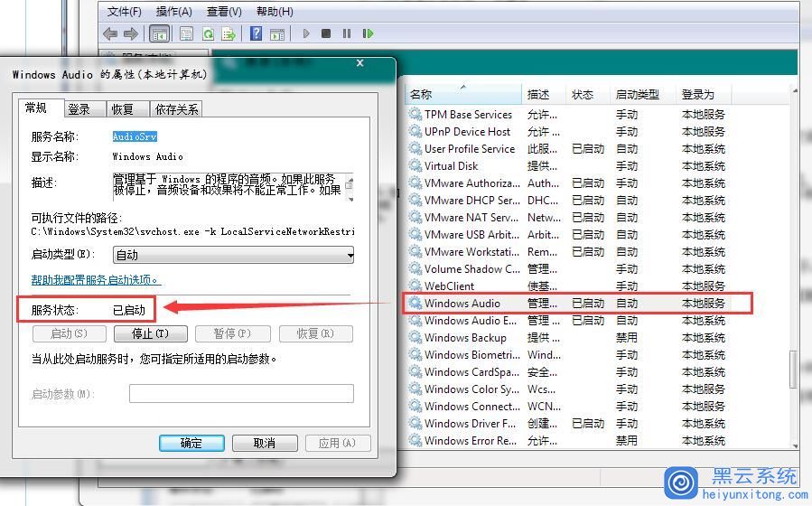Viewport: 812px width, 506px height.
Task: Select the Windows Audio E... service row
Action: 569,320
